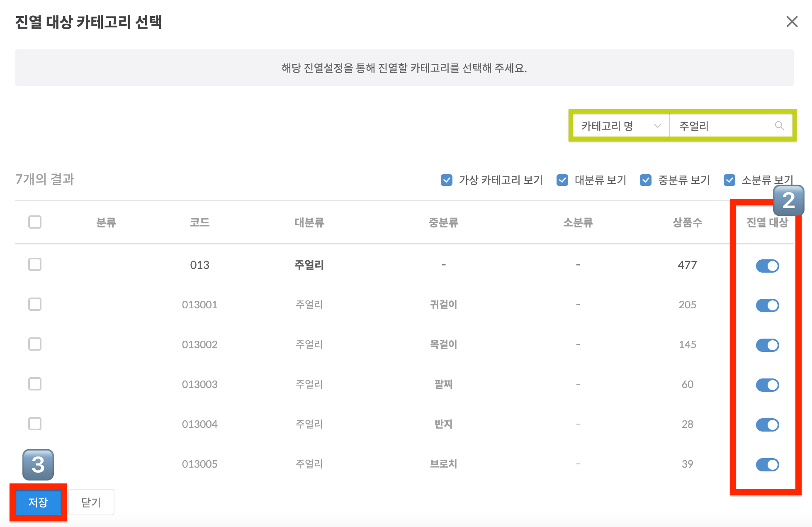
Task: Click the 닫기 button
Action: 90,502
